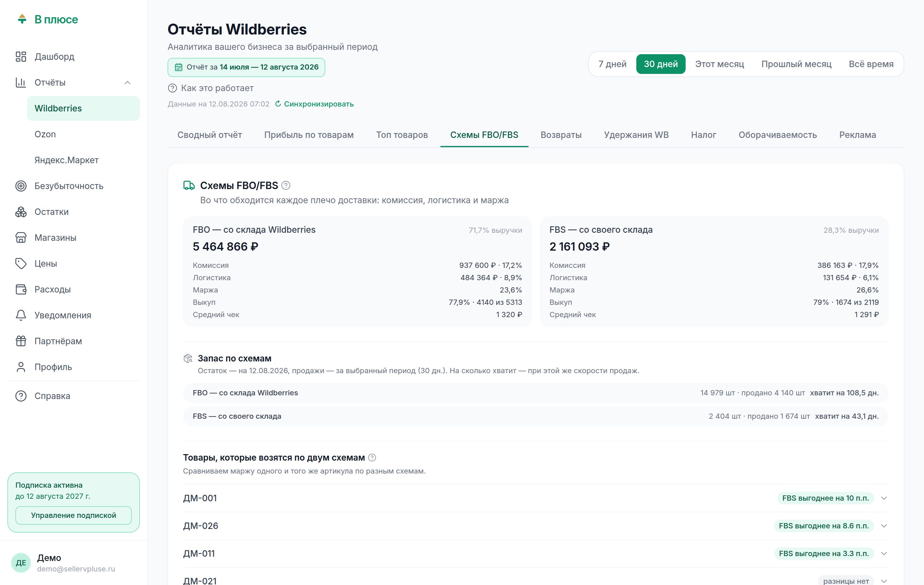Expand the ДМ-021 row chevron
This screenshot has width=924, height=585.
[x=884, y=581]
